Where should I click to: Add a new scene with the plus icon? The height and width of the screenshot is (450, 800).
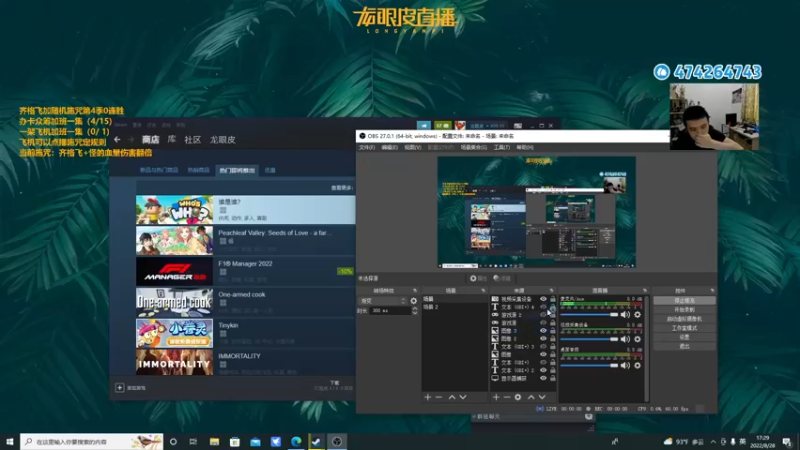pos(428,397)
